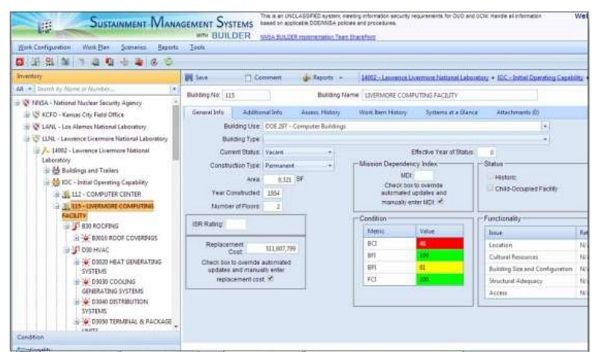
Task: Open the Current Status dropdown
Action: tap(329, 152)
